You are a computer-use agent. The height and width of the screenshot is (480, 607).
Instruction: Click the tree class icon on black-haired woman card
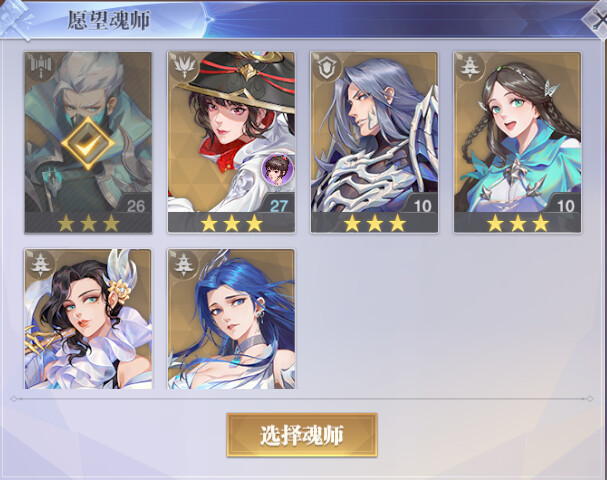[41, 265]
